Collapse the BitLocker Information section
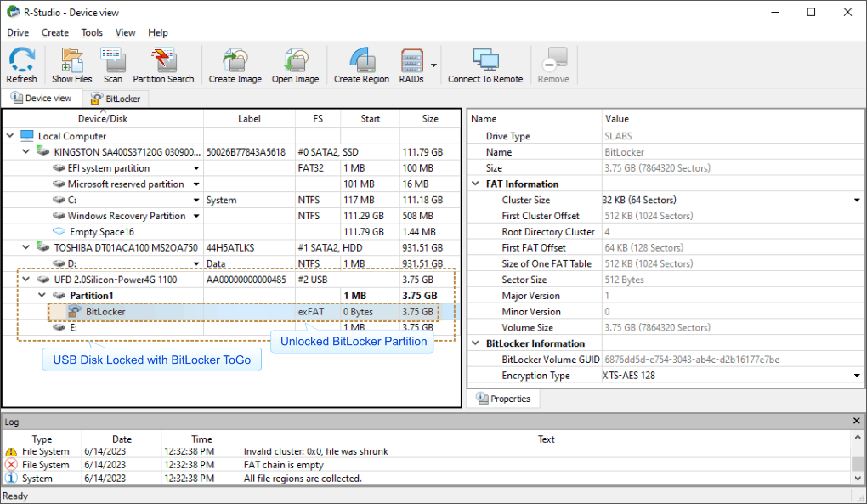 pos(475,343)
